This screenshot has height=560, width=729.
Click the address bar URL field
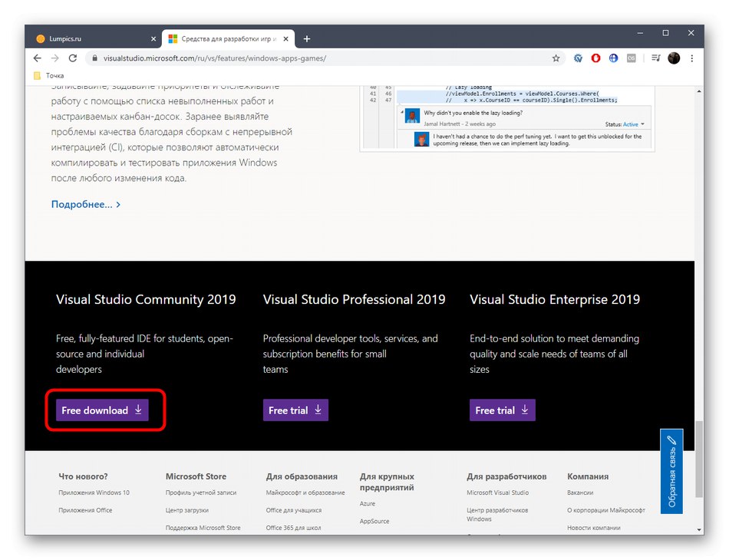[x=307, y=58]
